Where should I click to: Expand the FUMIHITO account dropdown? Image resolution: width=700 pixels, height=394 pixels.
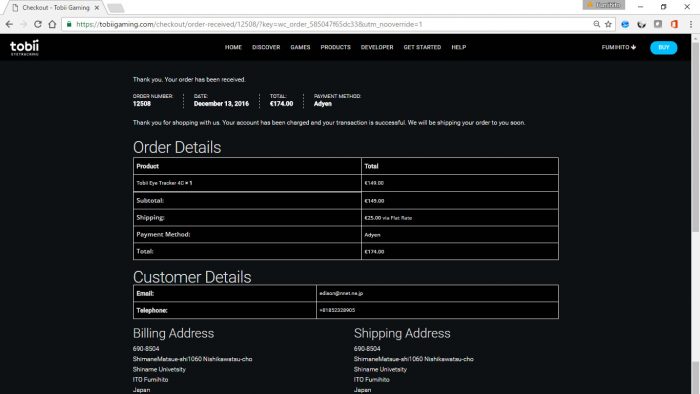point(618,47)
